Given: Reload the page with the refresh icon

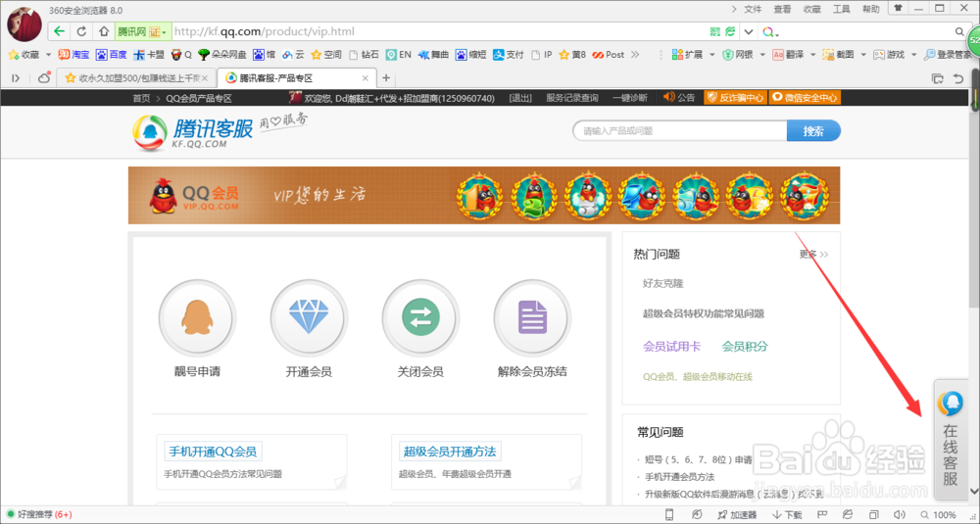Looking at the screenshot, I should pos(81,31).
